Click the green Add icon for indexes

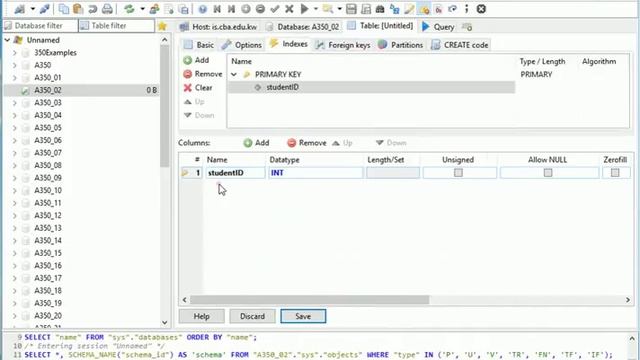pyautogui.click(x=187, y=60)
